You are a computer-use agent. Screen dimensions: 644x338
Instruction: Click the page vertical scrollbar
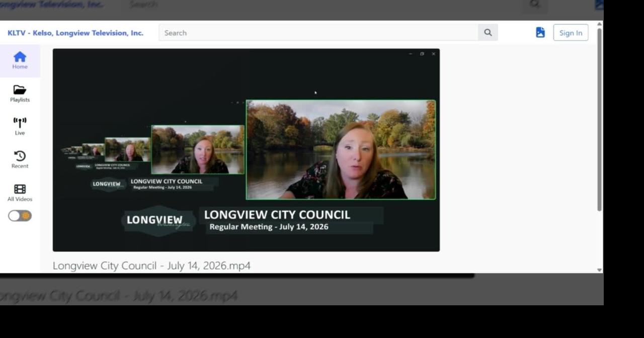point(599,120)
